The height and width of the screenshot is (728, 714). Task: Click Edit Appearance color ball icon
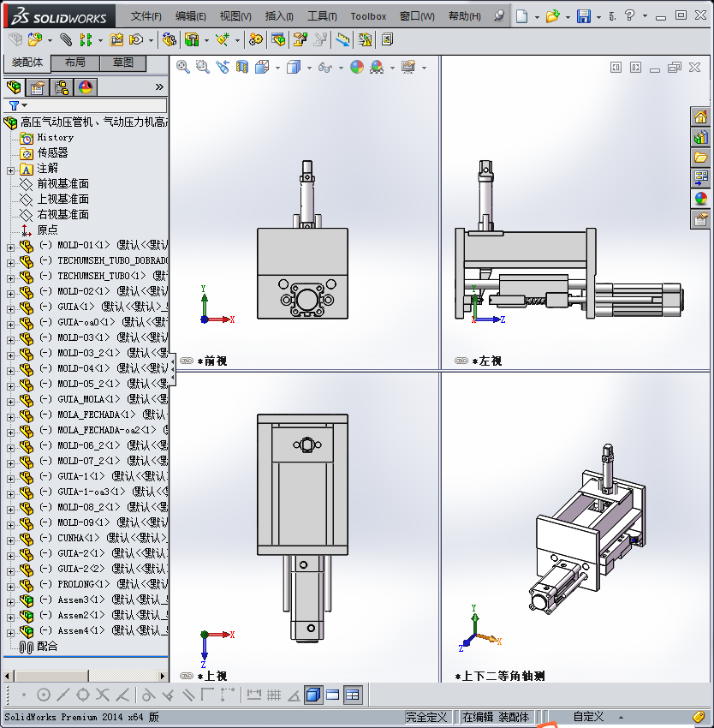(x=356, y=68)
